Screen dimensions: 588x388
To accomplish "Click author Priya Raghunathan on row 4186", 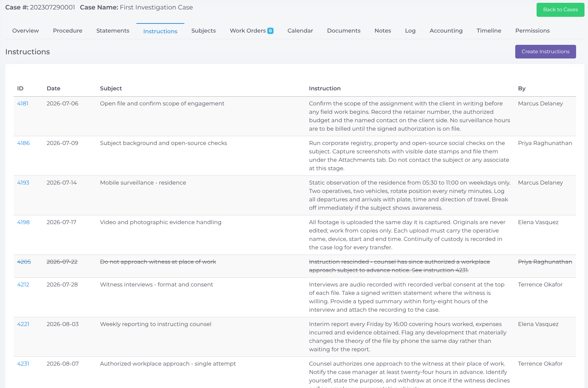I will [545, 143].
